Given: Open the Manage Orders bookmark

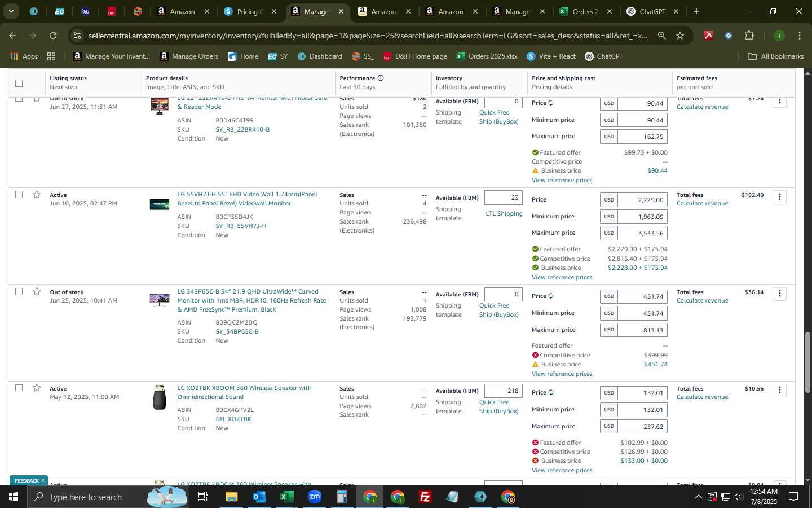Looking at the screenshot, I should click(x=189, y=56).
